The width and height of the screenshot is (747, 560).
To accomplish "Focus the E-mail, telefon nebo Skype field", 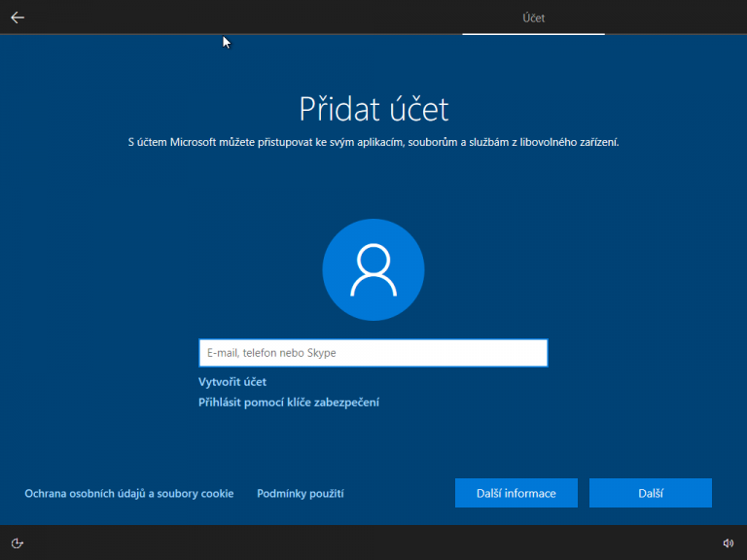I will (373, 353).
